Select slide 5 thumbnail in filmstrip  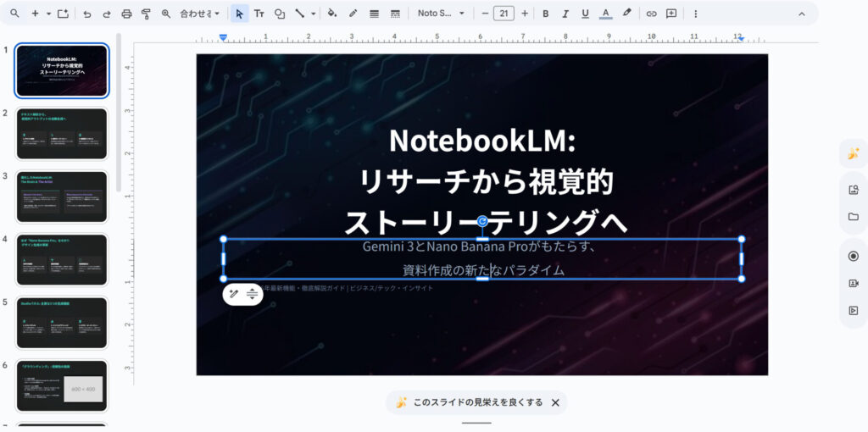(62, 323)
